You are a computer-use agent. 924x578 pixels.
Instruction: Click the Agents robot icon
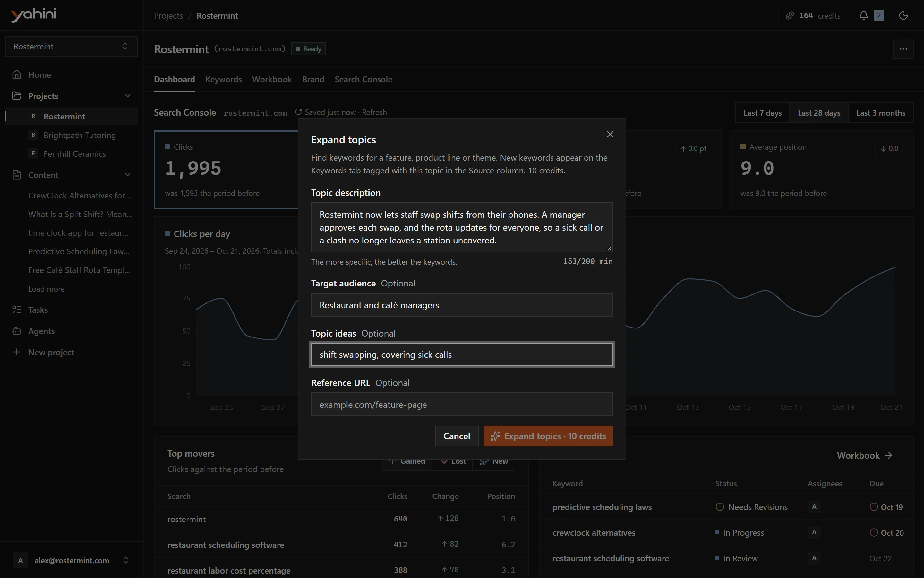pos(16,331)
